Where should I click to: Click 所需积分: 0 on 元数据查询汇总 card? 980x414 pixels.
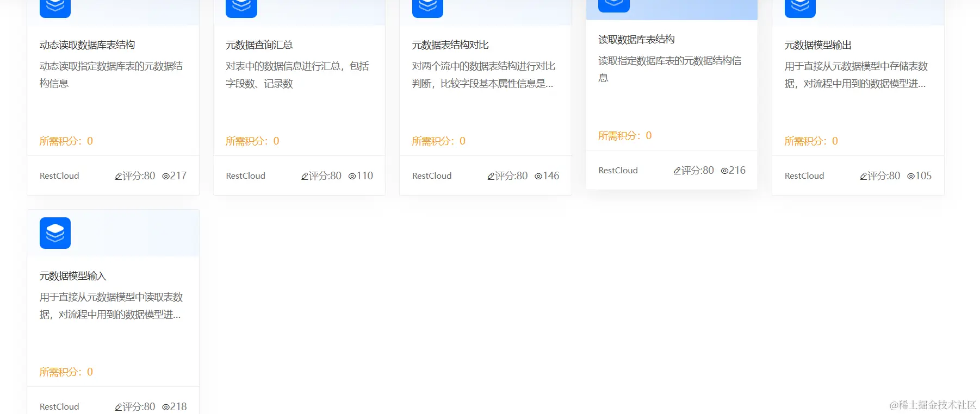tap(252, 141)
